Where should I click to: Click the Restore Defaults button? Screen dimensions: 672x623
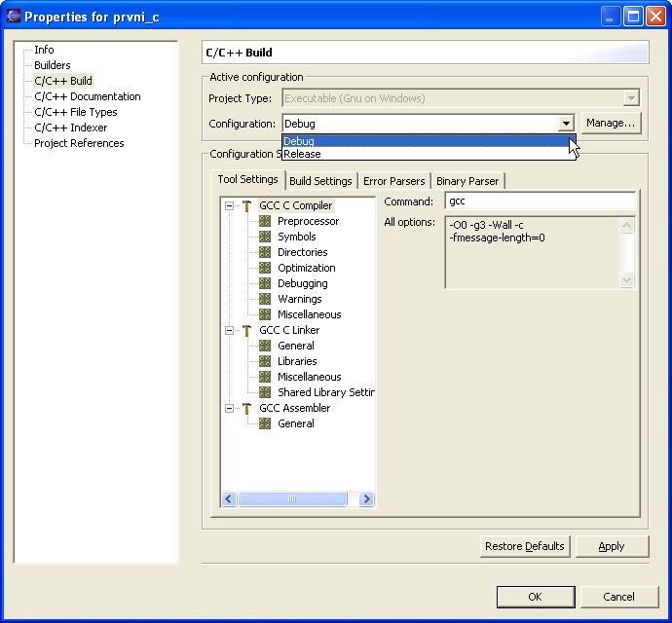click(x=524, y=546)
